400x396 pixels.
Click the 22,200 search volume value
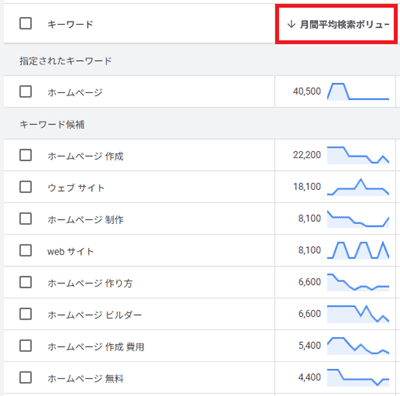[307, 155]
